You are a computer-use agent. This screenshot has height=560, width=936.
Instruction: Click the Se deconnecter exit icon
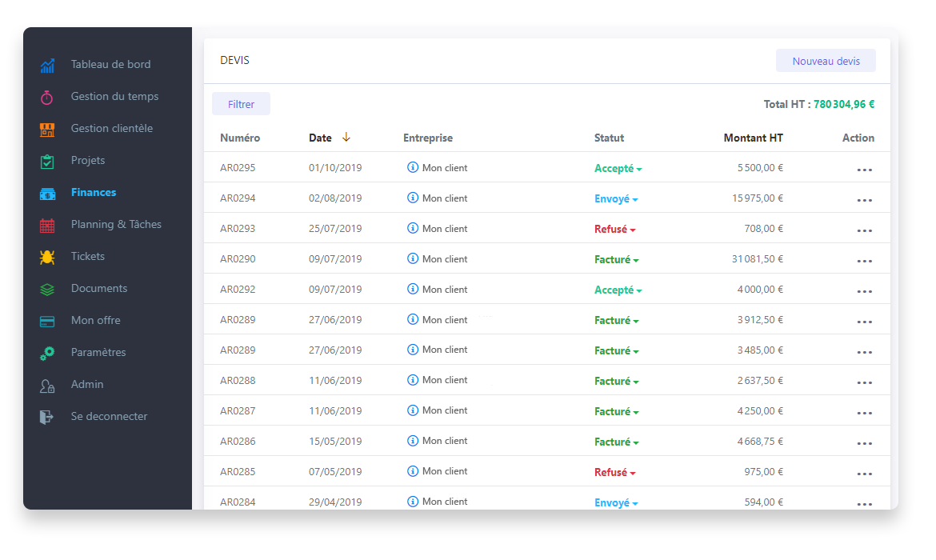(46, 417)
